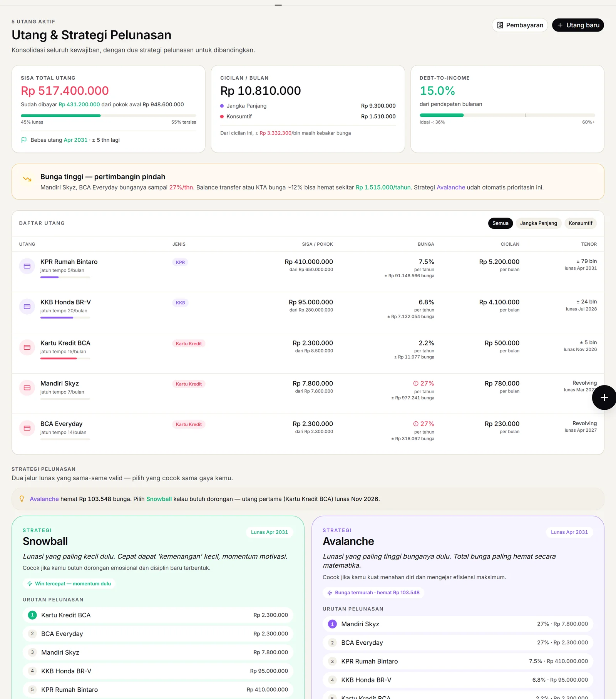Screen dimensions: 616x699
Task: Click the Rp 517.400.000 total debt amount
Action: pos(65,91)
